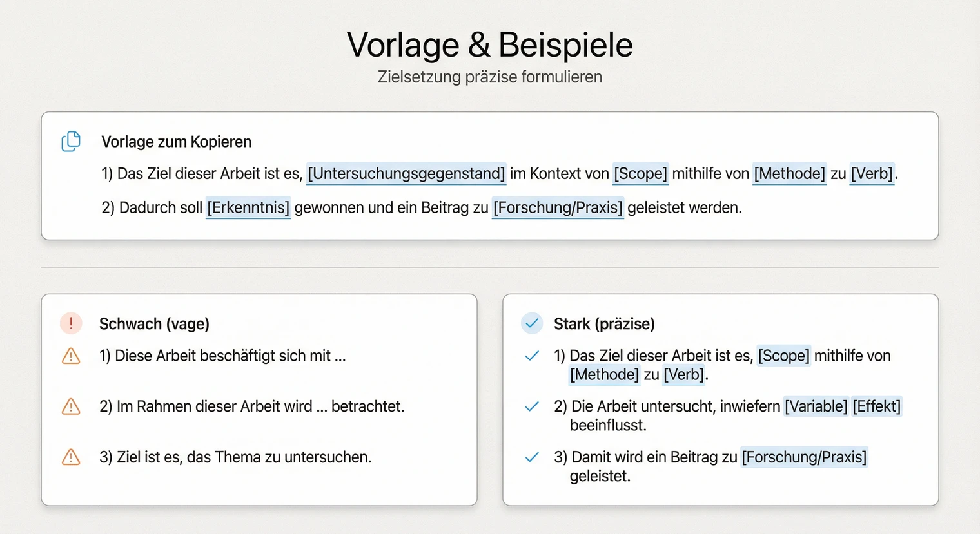
Task: Select the [Methode] placeholder in the Stark card
Action: pyautogui.click(x=605, y=374)
